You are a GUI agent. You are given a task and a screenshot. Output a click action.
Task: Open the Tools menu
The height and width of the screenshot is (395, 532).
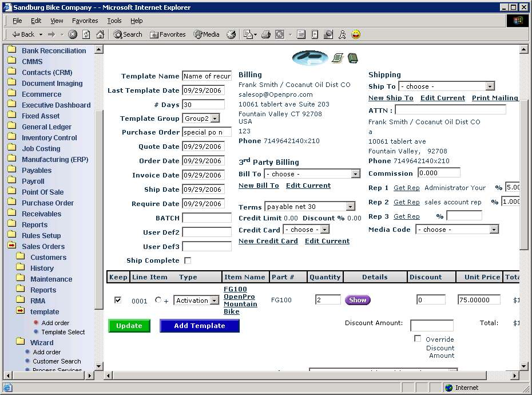pyautogui.click(x=114, y=21)
